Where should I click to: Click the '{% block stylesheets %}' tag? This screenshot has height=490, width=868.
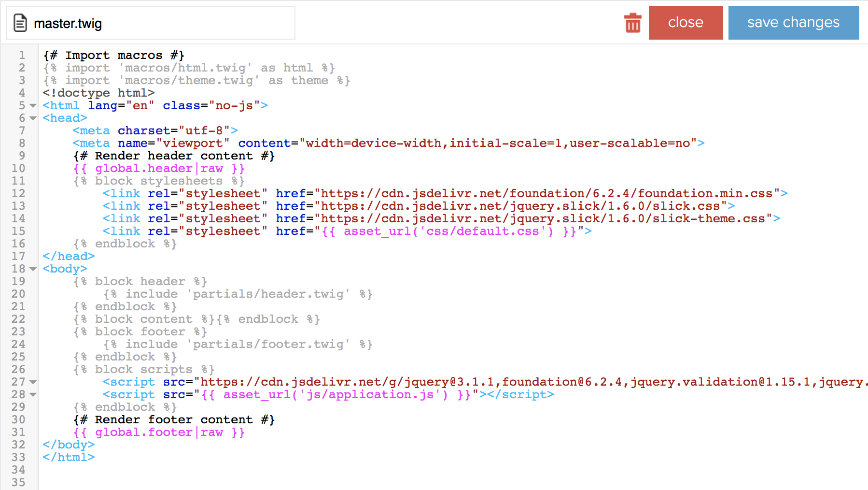point(159,181)
